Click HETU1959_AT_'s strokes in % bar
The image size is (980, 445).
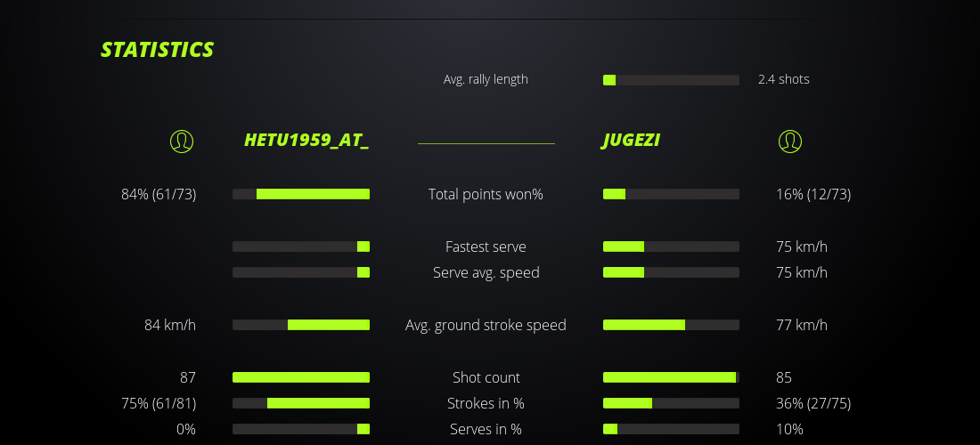tap(301, 403)
